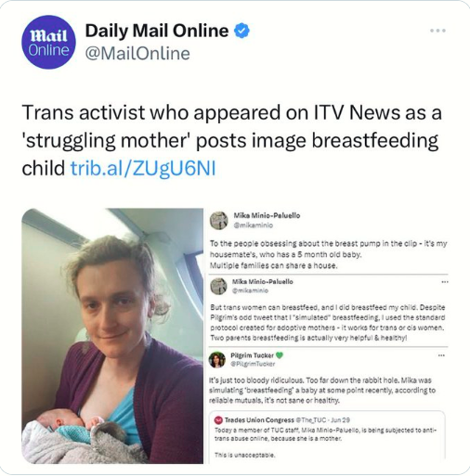This screenshot has height=476, width=470.
Task: Open the trib.al/ZUgU6NI link
Action: (143, 168)
